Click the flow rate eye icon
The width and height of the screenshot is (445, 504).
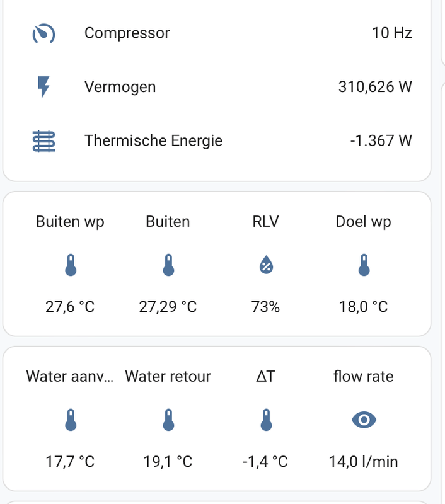tap(363, 420)
